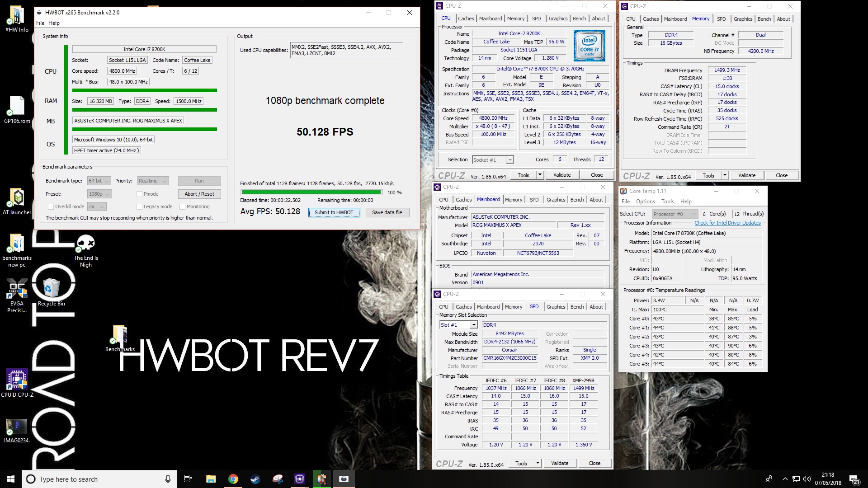This screenshot has width=868, height=488.
Task: Open Help menu in HWBOT x265 Benchmark
Action: click(x=54, y=23)
